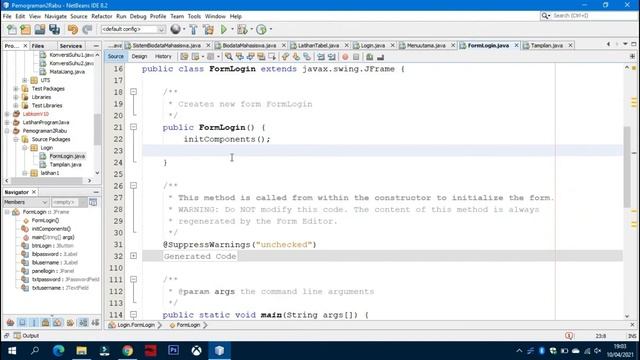Click Navigator panel settings icon beside filter
The height and width of the screenshot is (360, 640).
pyautogui.click(x=93, y=202)
